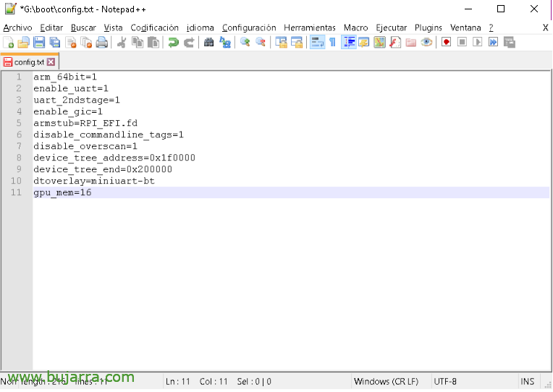The height and width of the screenshot is (392, 553).
Task: Click line armstub=RPI_EFI.fd
Action: point(85,123)
